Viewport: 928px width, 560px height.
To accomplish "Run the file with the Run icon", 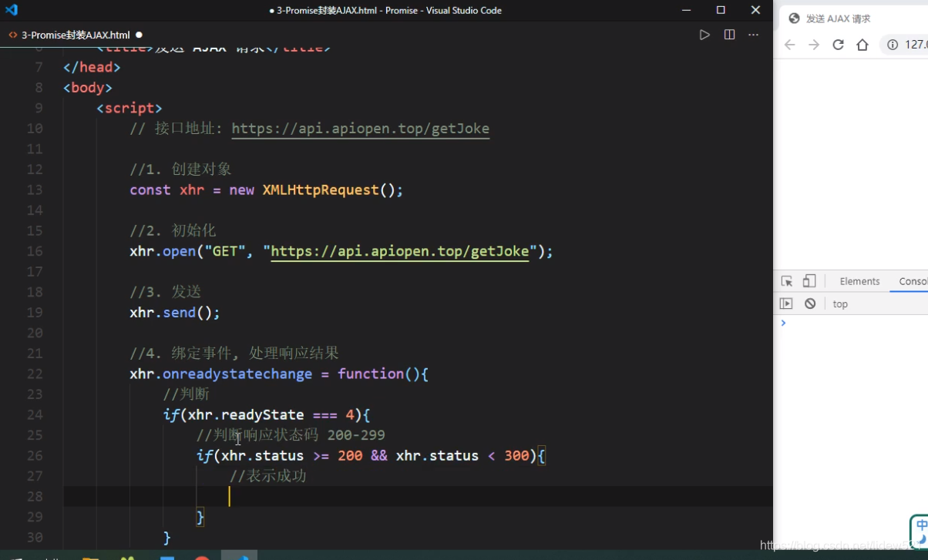I will coord(704,35).
